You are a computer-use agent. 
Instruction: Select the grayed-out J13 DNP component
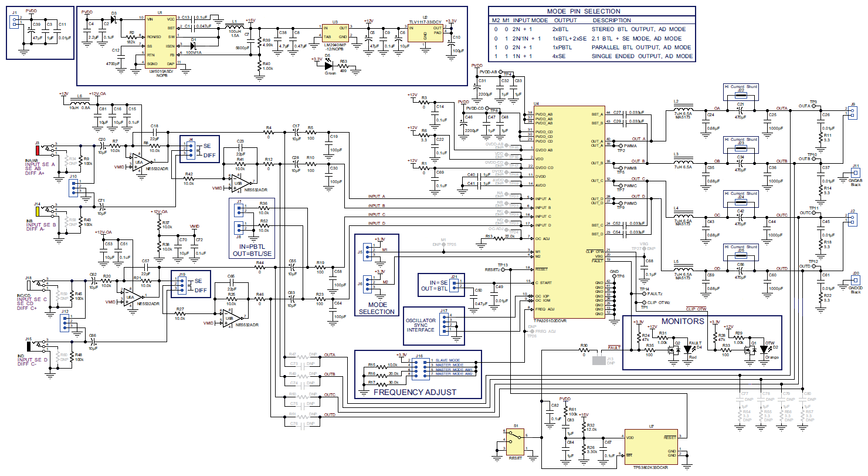tap(600, 360)
